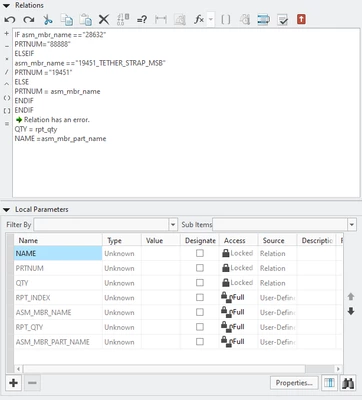
Task: Move parameter down with down arrow
Action: (x=351, y=311)
